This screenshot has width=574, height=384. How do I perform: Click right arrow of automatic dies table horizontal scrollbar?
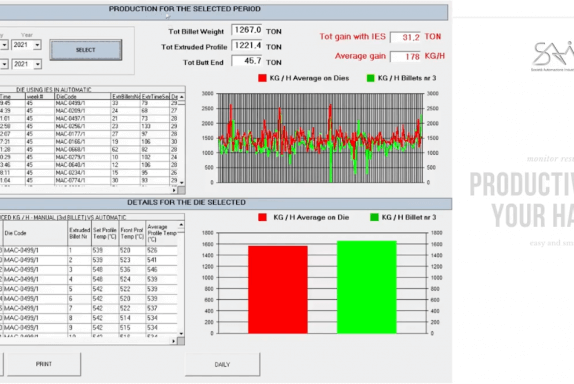(174, 190)
